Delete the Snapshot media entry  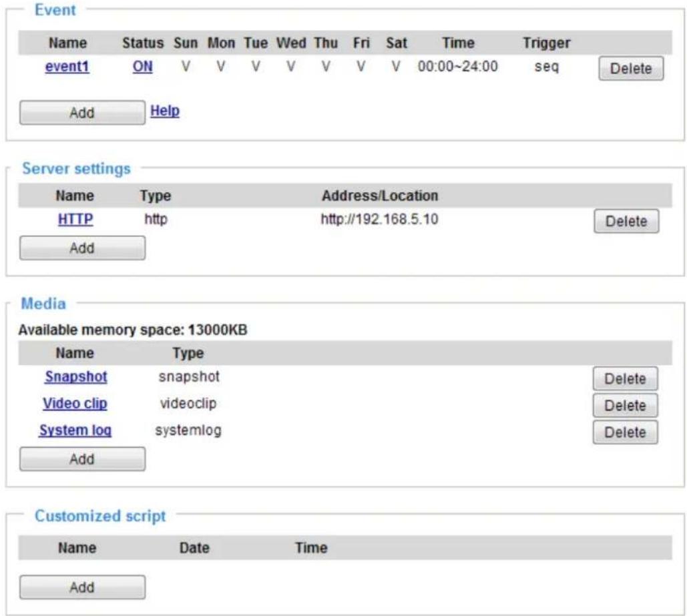click(625, 378)
